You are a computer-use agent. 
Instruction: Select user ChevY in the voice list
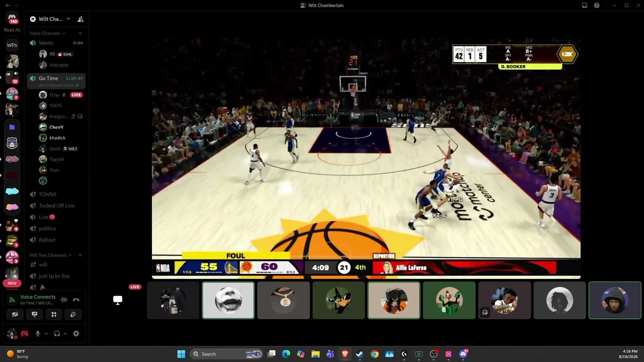coord(56,127)
